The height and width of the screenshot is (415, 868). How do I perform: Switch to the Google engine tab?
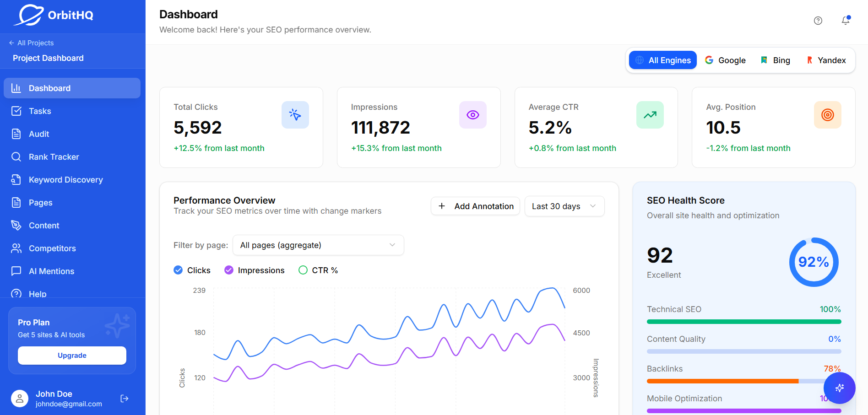coord(726,60)
